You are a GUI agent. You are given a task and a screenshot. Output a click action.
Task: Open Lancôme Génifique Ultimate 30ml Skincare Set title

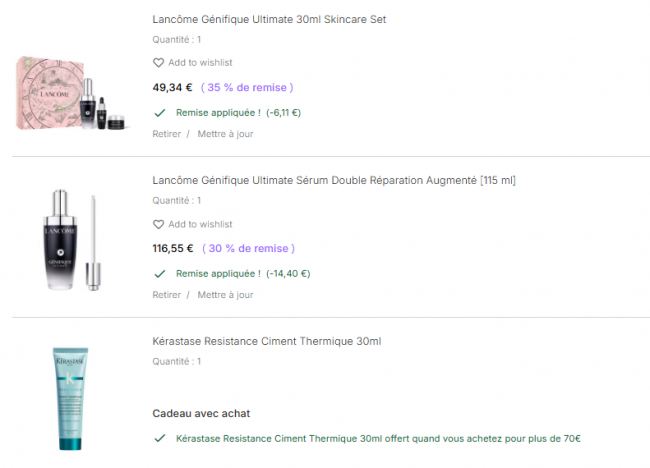pyautogui.click(x=269, y=19)
